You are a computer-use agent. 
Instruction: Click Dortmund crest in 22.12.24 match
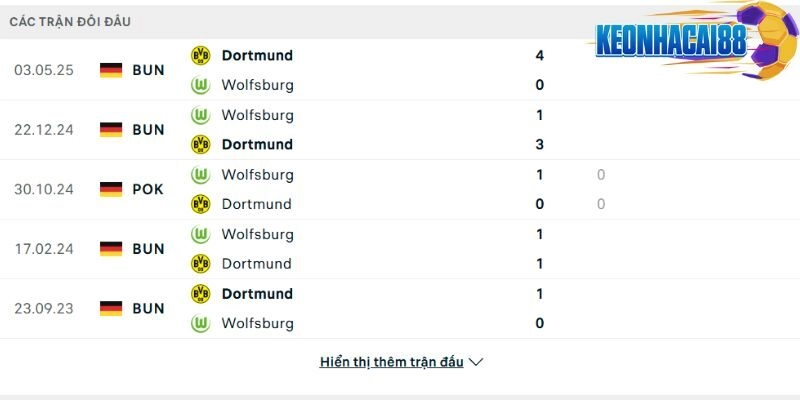tap(201, 144)
